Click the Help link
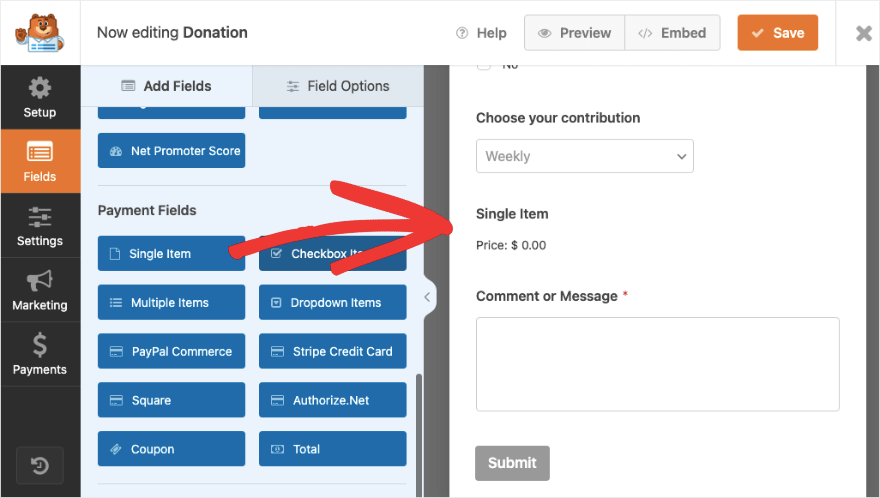880x498 pixels. [x=481, y=33]
